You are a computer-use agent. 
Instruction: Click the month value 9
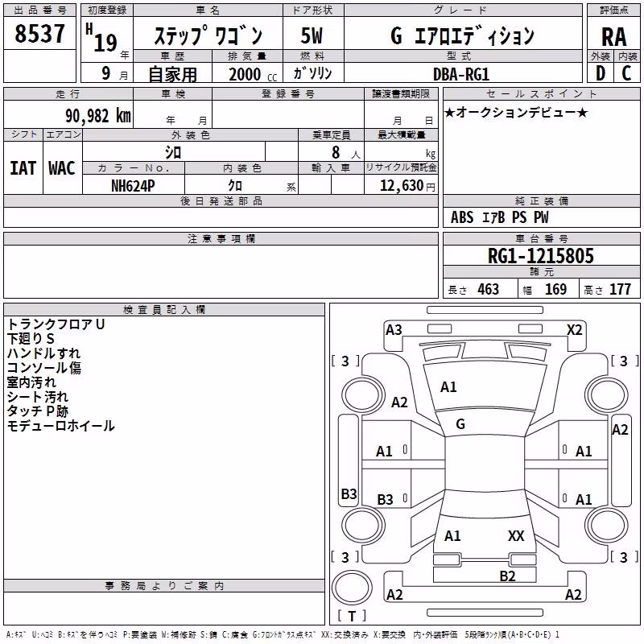click(106, 73)
